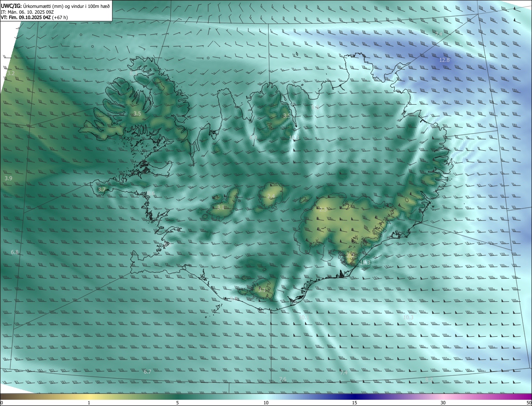Screen dimensions: 532x406
Task: Click the '3.7' value on Snæfellsnes peninsula
Action: pyautogui.click(x=102, y=189)
